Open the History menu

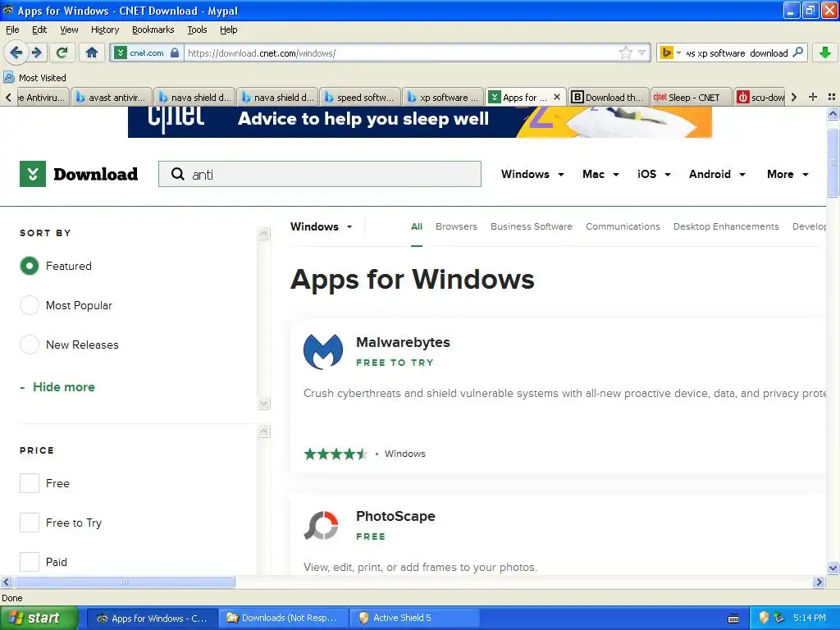(x=105, y=30)
